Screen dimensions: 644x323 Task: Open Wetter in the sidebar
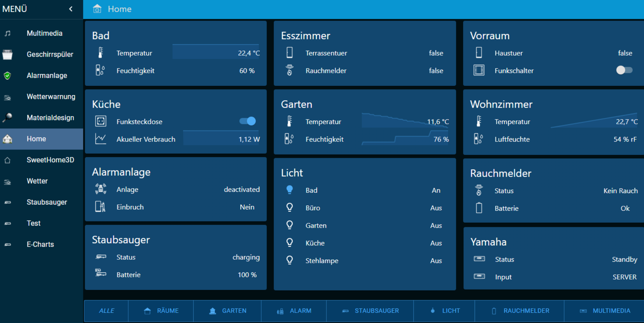pyautogui.click(x=42, y=181)
